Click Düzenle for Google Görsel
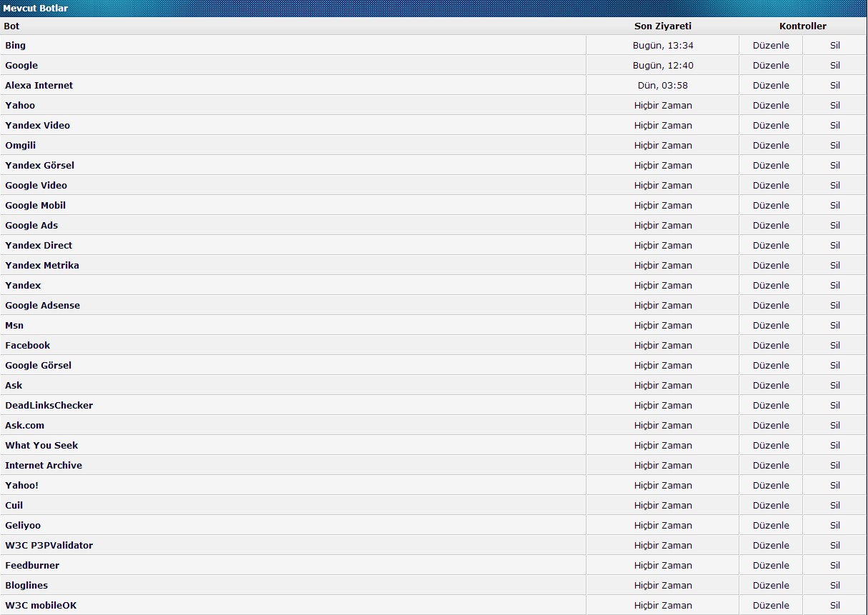This screenshot has height=615, width=868. coord(771,365)
